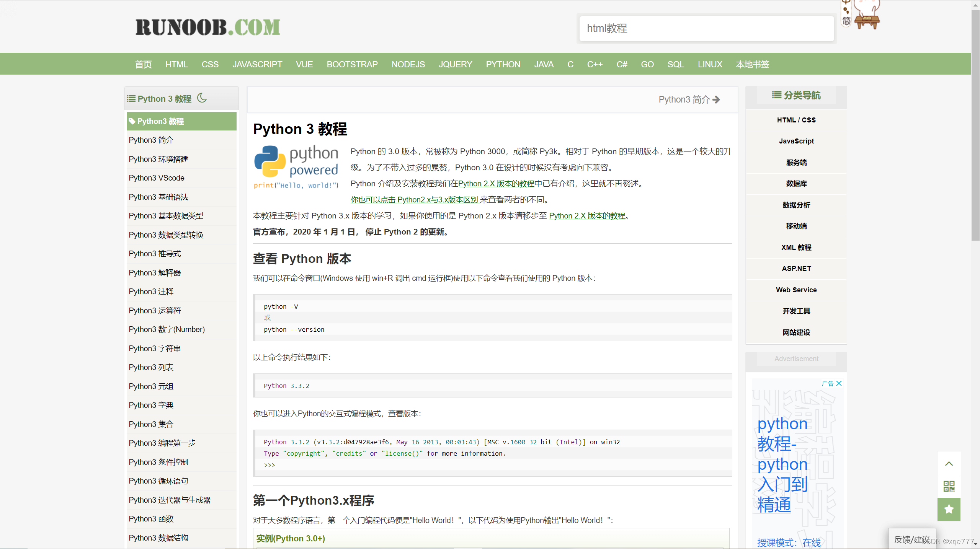Click the Python powered logo image
The height and width of the screenshot is (549, 980).
296,166
